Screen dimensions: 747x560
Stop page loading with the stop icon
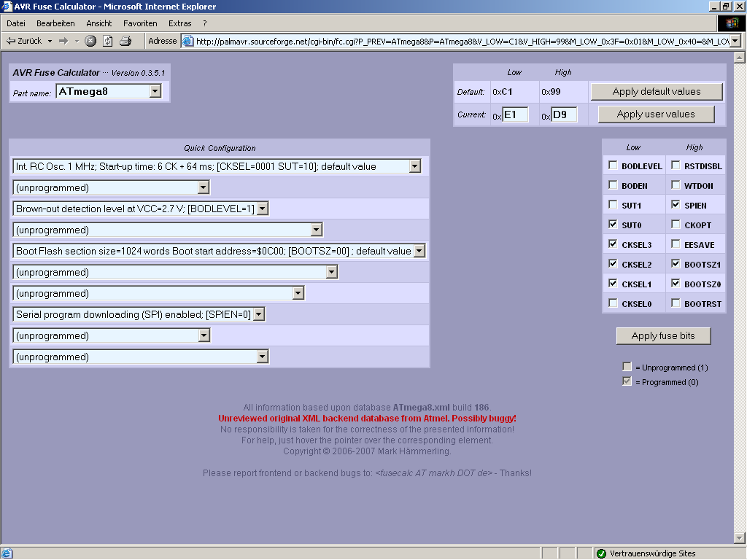point(90,41)
